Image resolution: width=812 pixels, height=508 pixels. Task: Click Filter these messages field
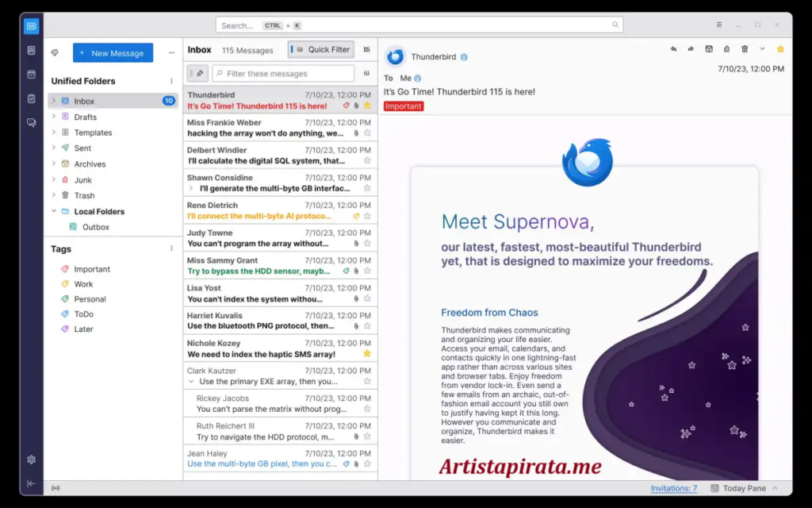283,74
